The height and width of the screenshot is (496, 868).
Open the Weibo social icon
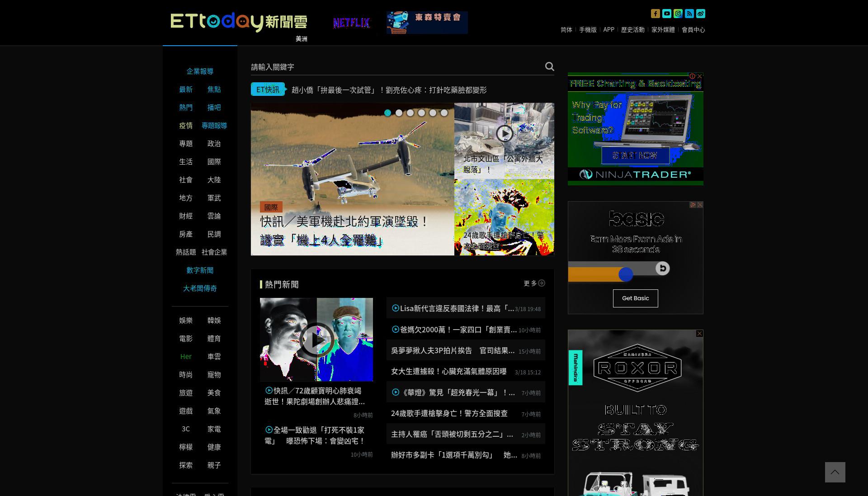[x=701, y=14]
